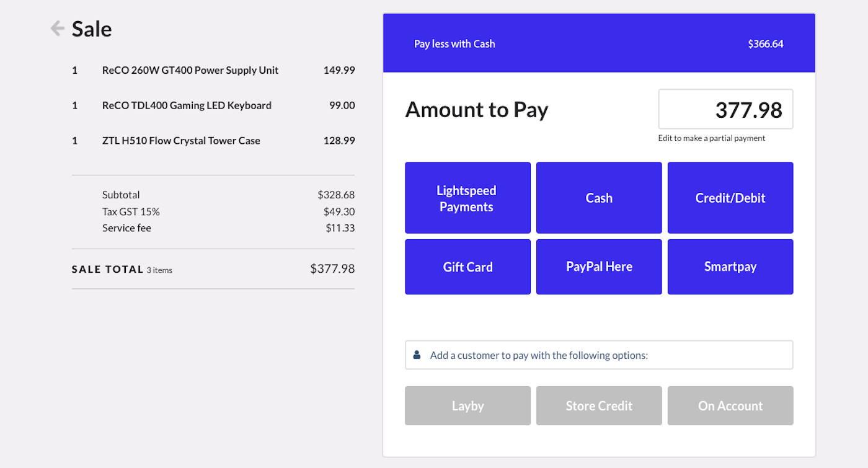Click the back arrow beside Sale

point(57,29)
